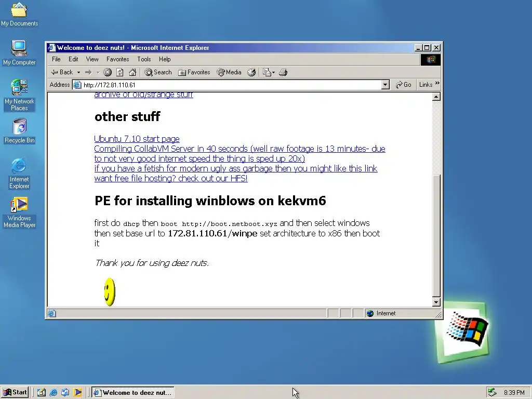
Task: Click Show Desktop quick launch icon
Action: pos(42,393)
